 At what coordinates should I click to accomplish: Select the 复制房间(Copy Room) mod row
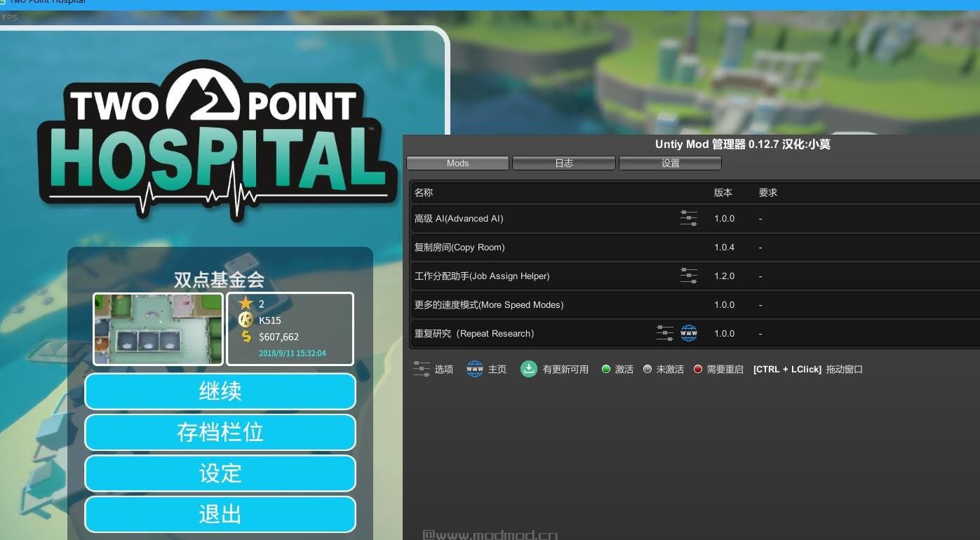pos(694,247)
